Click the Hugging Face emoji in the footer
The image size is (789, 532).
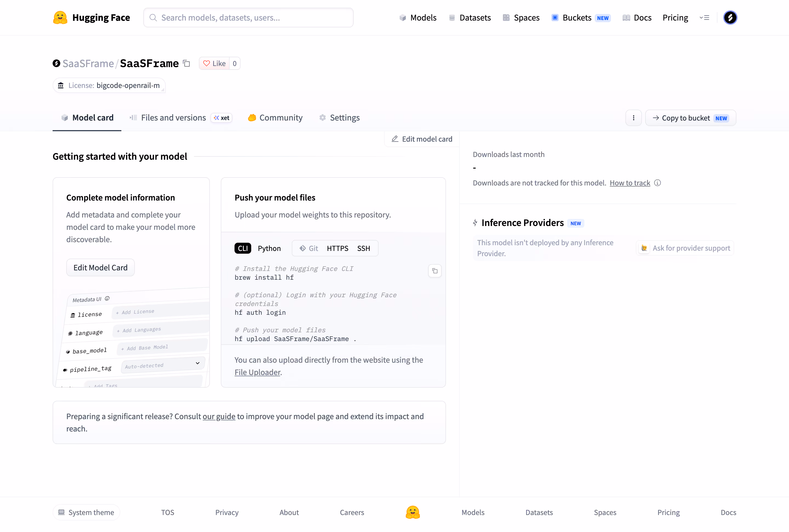coord(413,512)
